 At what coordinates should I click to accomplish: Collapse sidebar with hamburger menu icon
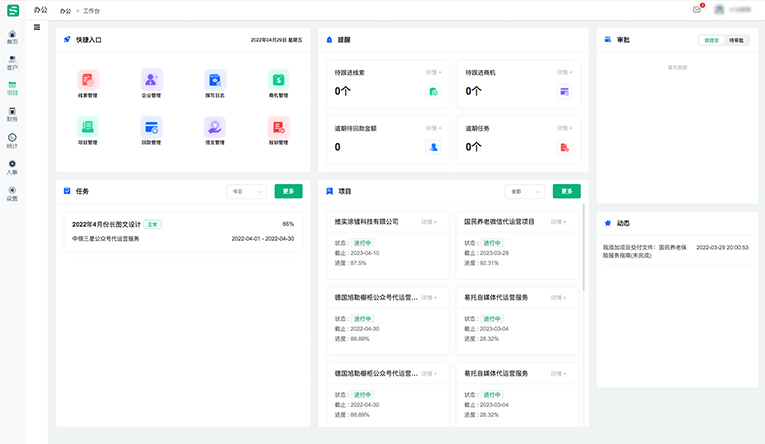(x=37, y=26)
